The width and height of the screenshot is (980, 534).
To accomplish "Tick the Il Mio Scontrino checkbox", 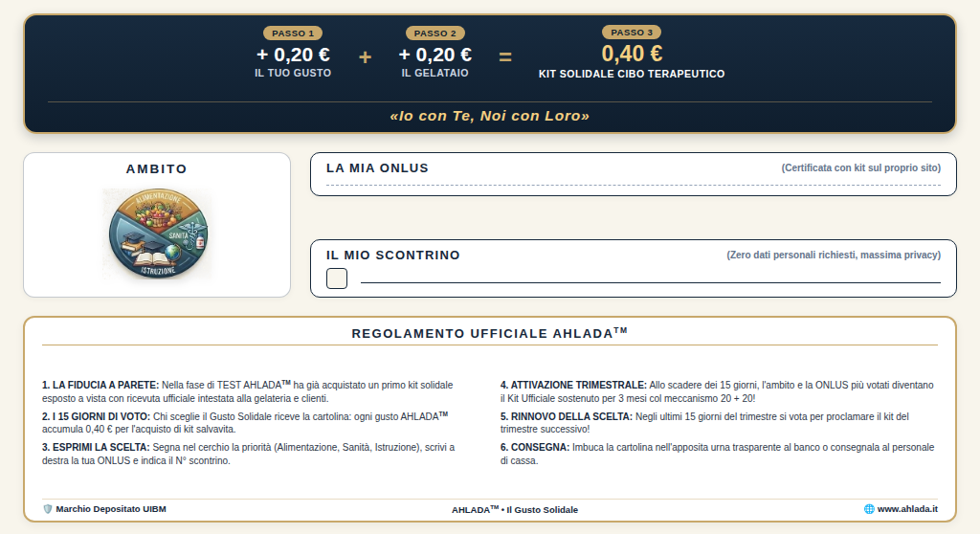I will pos(337,278).
